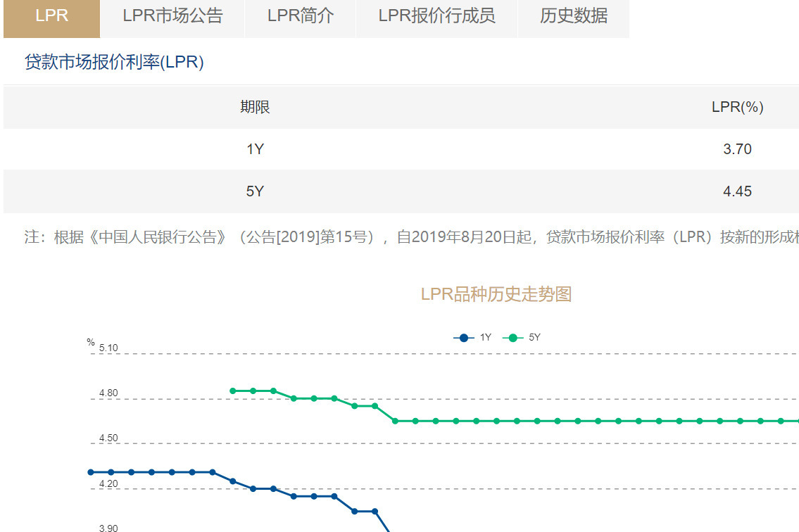Click the LPR品种历史走势图 chart title
799x532 pixels.
pos(496,294)
